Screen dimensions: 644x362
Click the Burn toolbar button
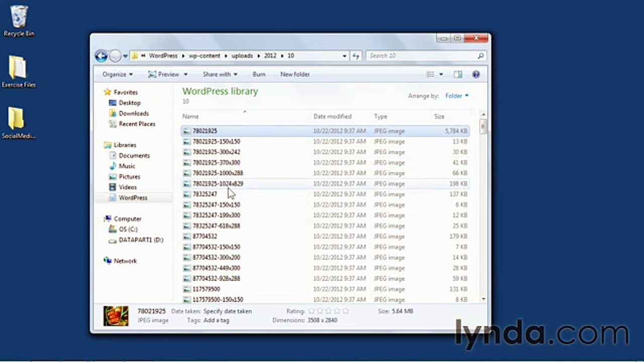click(x=259, y=74)
